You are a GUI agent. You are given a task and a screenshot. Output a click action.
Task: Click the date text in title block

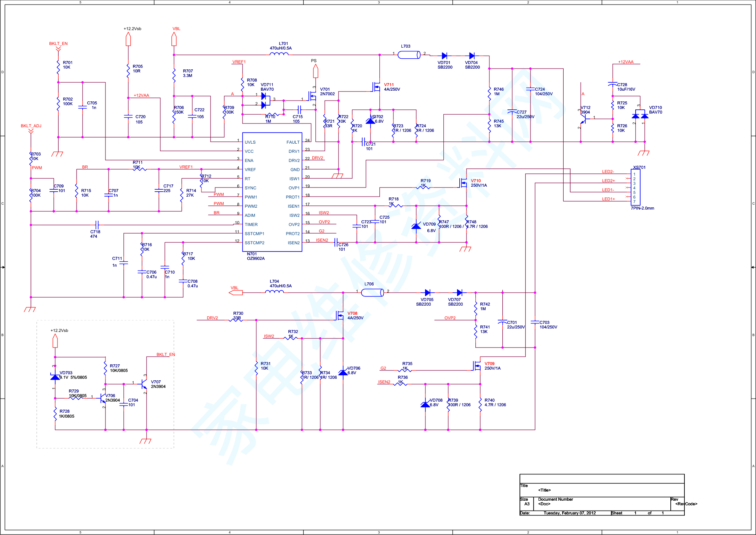569,513
